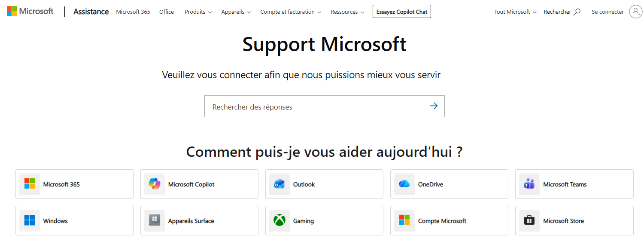Focus the Rechercher des réponses field
The height and width of the screenshot is (238, 644).
point(318,107)
